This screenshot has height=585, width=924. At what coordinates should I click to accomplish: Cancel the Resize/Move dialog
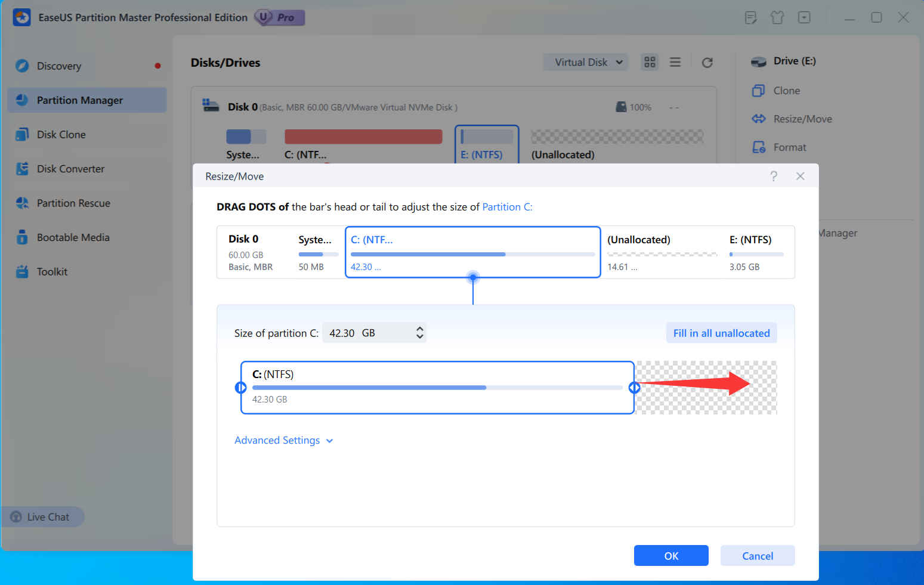point(758,556)
